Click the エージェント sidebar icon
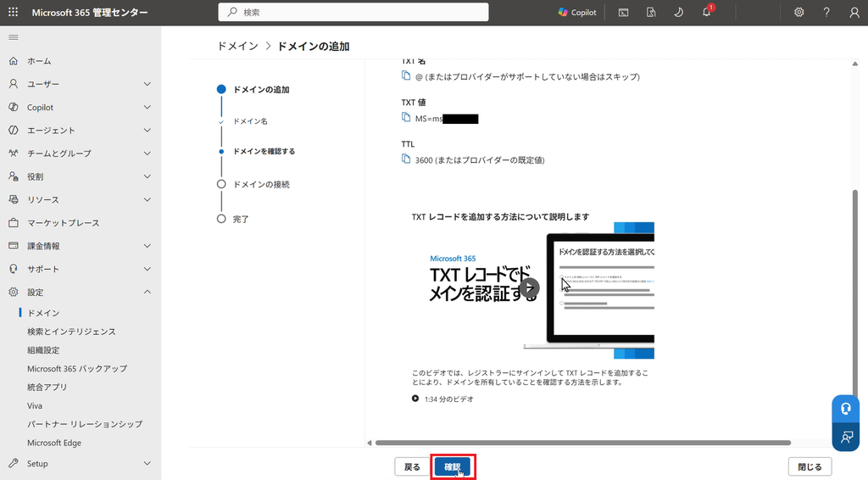868x480 pixels. pyautogui.click(x=14, y=130)
